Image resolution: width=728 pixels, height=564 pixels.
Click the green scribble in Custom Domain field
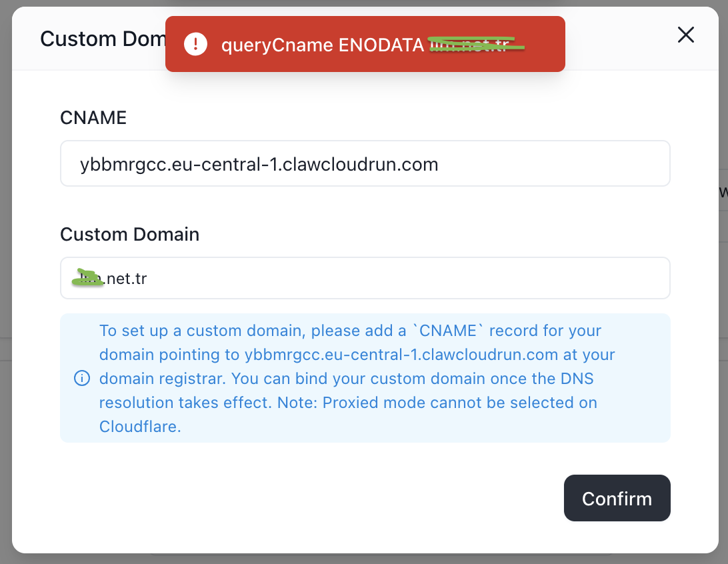point(89,279)
